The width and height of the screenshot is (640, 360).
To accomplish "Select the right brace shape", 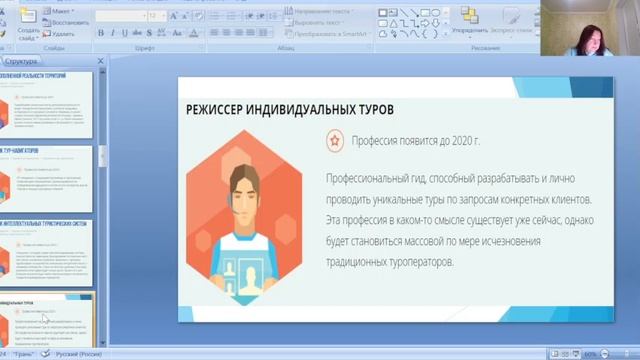I will (436, 34).
